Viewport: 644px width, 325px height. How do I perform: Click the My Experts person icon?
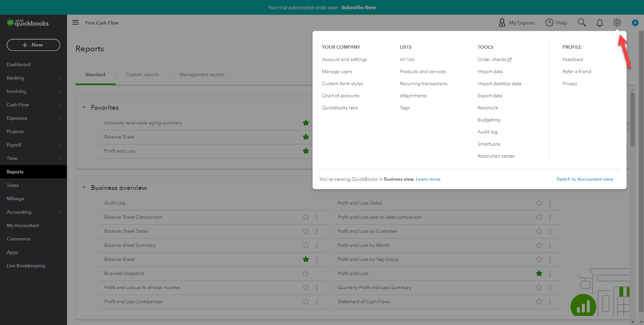[x=502, y=23]
